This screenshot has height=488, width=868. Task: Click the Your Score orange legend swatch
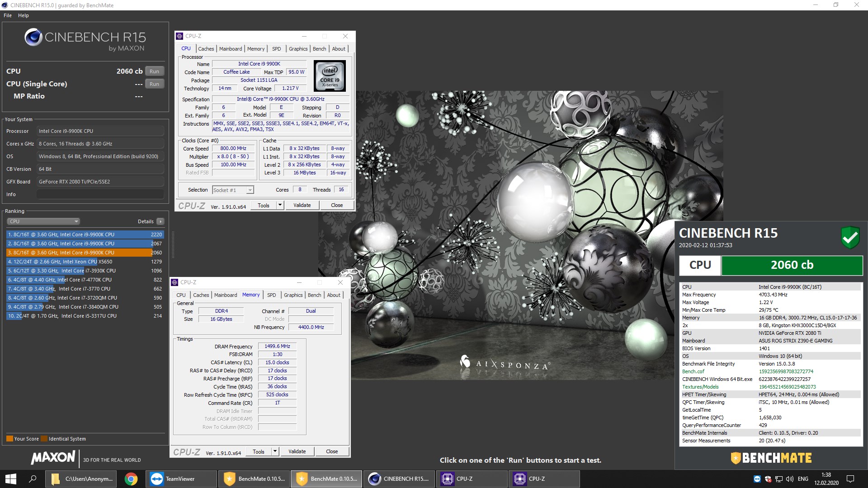9,439
